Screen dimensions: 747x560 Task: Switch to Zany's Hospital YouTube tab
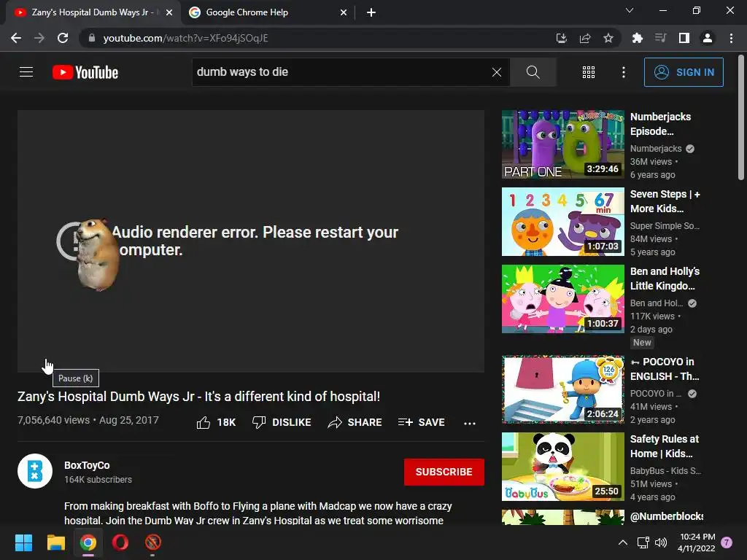(x=93, y=12)
